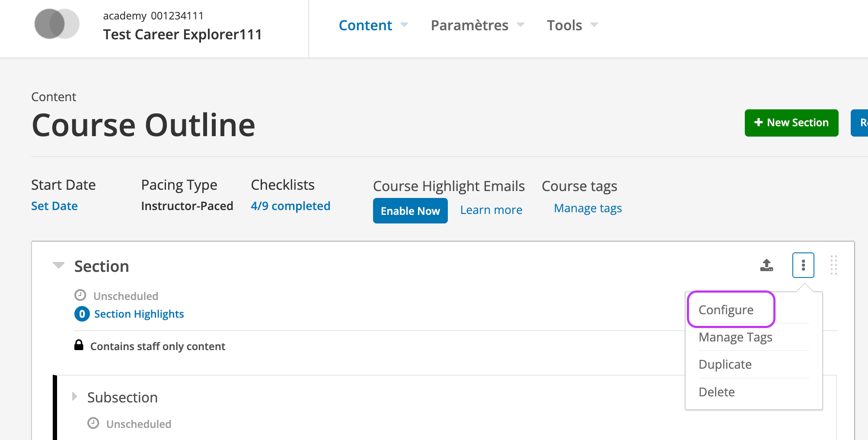868x440 pixels.
Task: Choose Duplicate in the section menu
Action: tap(725, 364)
